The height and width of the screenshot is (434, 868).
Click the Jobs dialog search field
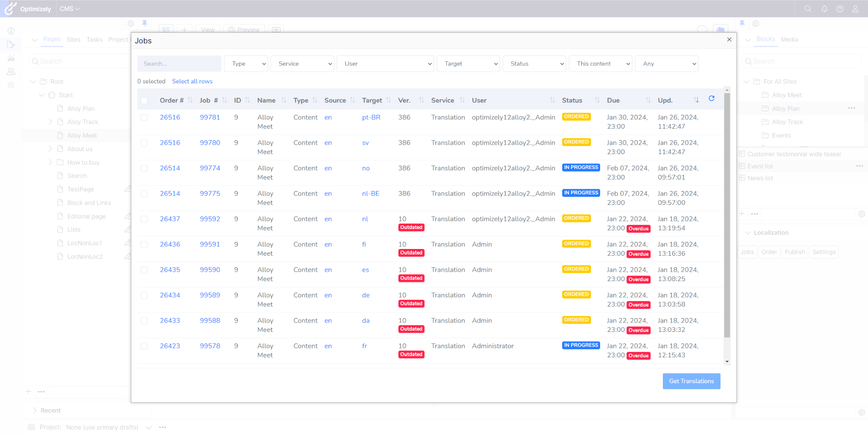click(179, 64)
